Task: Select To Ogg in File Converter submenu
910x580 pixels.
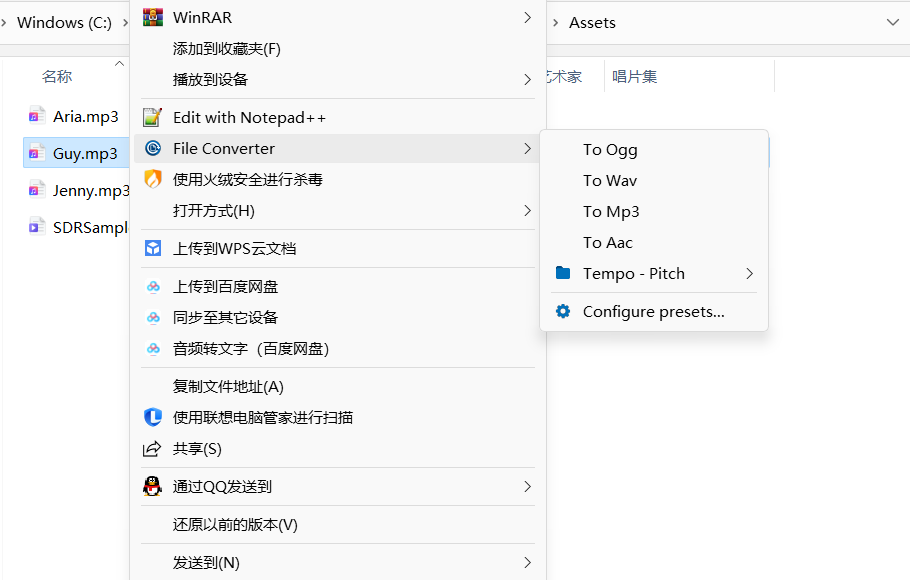Action: point(610,149)
